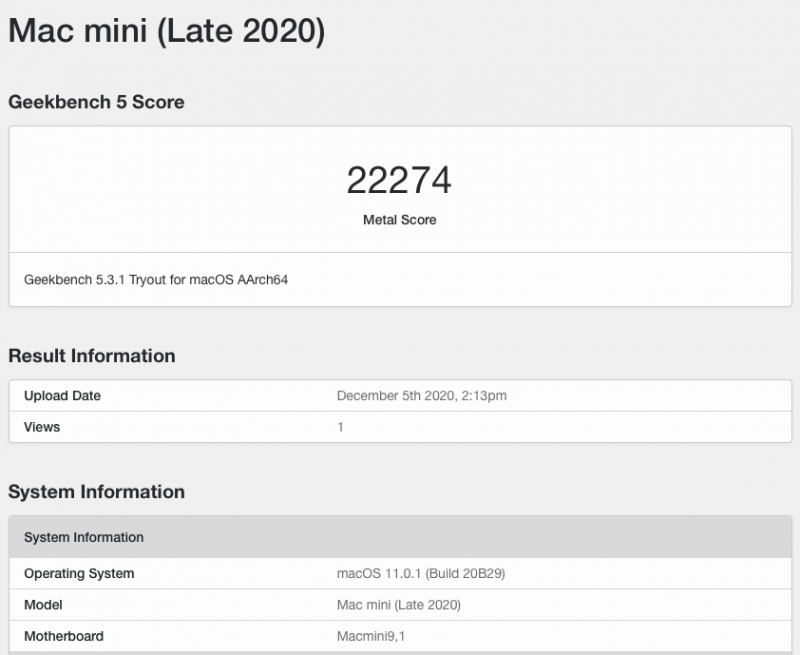Click the views count value 1

click(340, 427)
